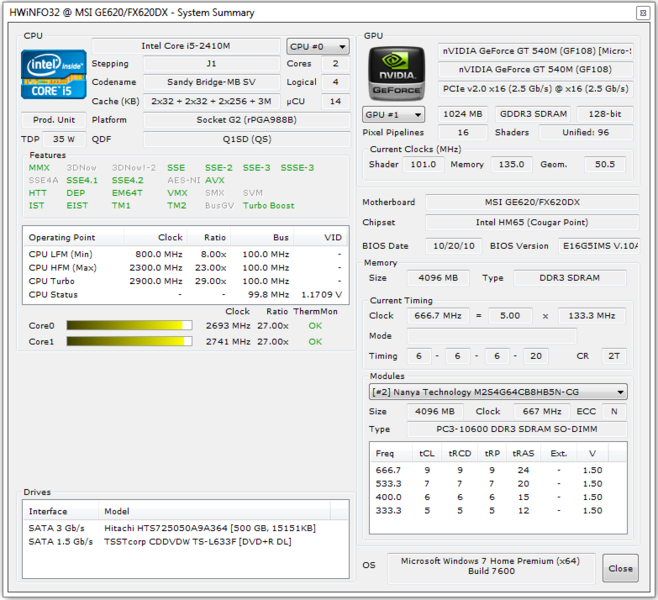
Task: Click the 128-bit bus width field
Action: coord(605,114)
